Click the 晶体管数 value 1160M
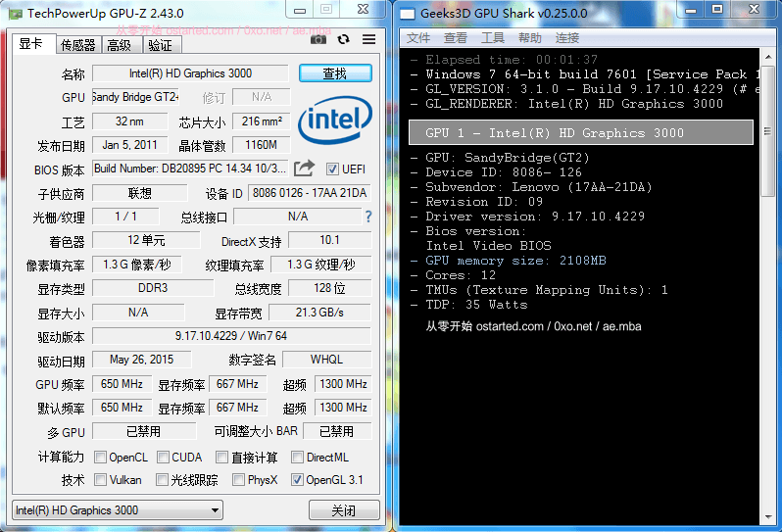The image size is (782, 532). 262,145
